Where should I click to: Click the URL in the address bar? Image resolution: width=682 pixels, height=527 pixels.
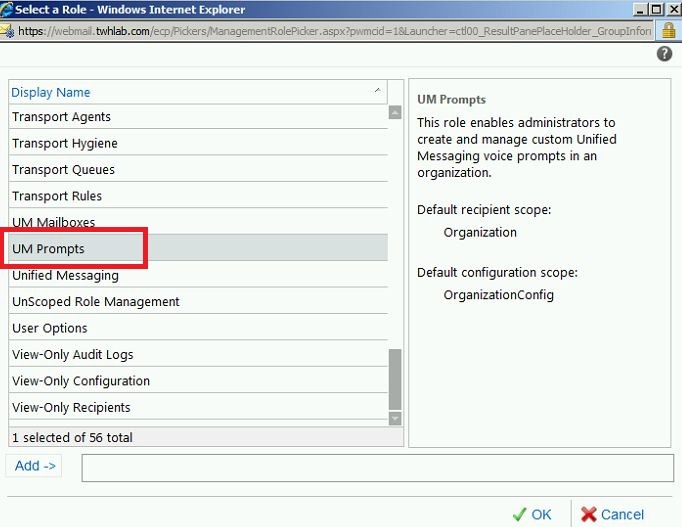(334, 31)
